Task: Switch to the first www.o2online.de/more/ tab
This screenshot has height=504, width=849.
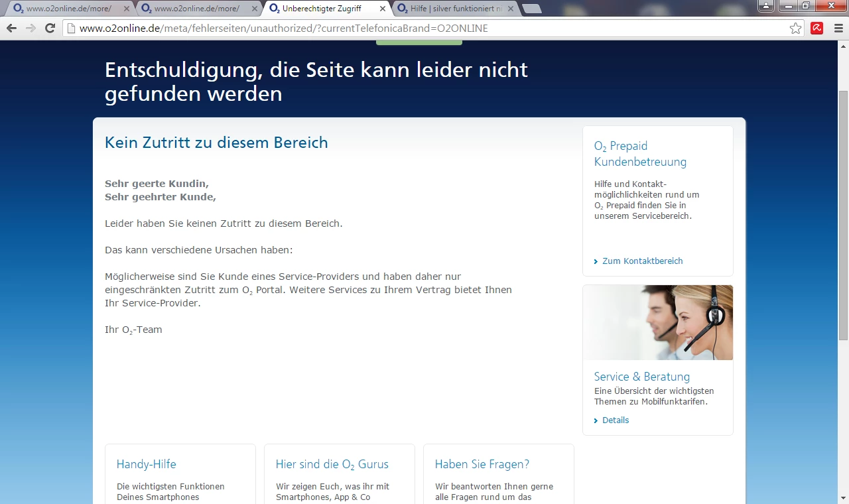Action: pos(70,9)
